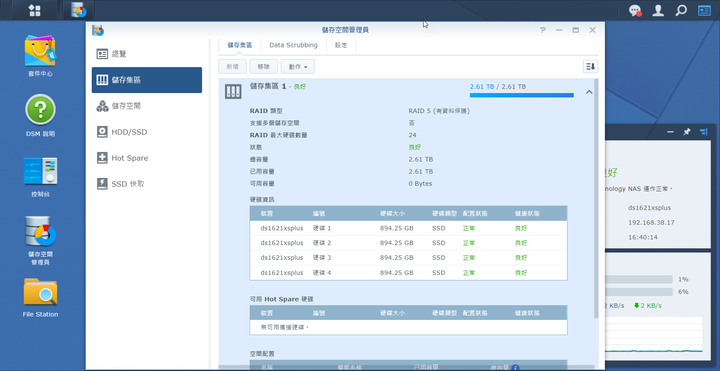Select the 硬碟 3 row
This screenshot has height=371, width=720.
click(x=408, y=258)
